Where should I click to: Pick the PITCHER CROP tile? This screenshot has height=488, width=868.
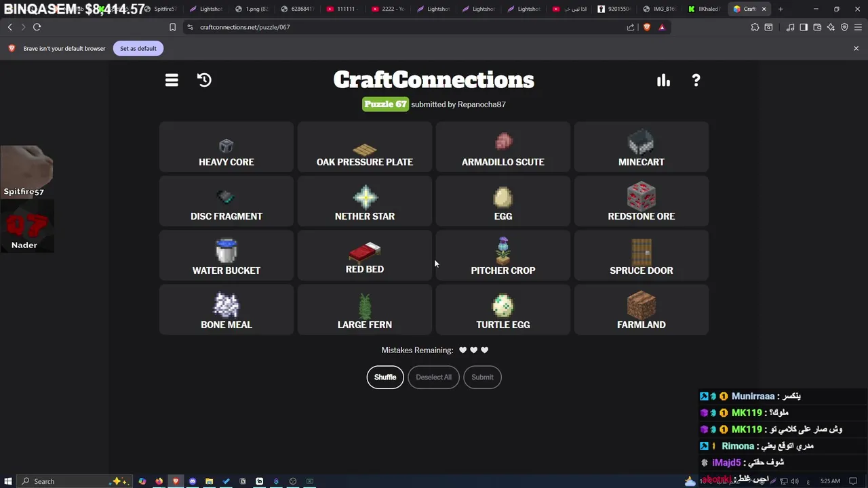(x=503, y=256)
